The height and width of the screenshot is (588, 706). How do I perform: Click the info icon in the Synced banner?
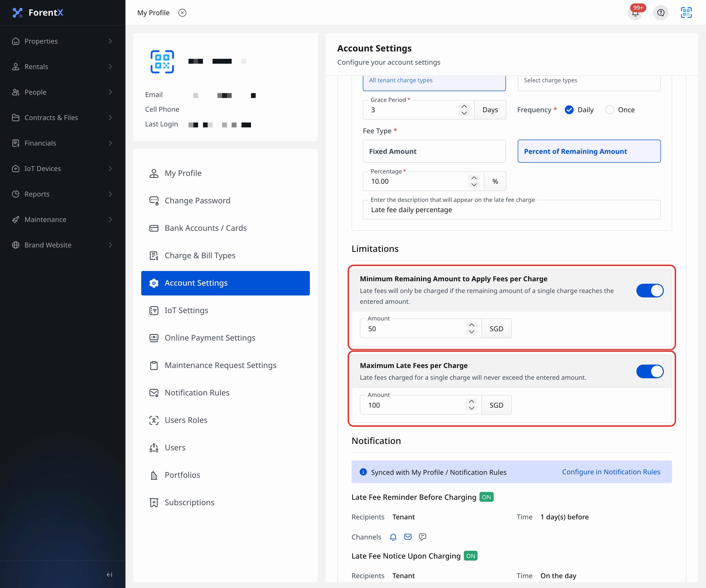coord(363,472)
